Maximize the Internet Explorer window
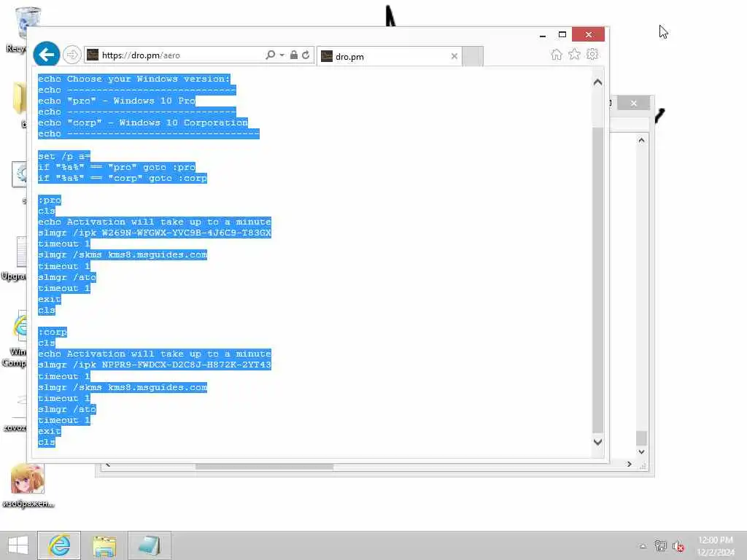The height and width of the screenshot is (560, 747). 562,34
